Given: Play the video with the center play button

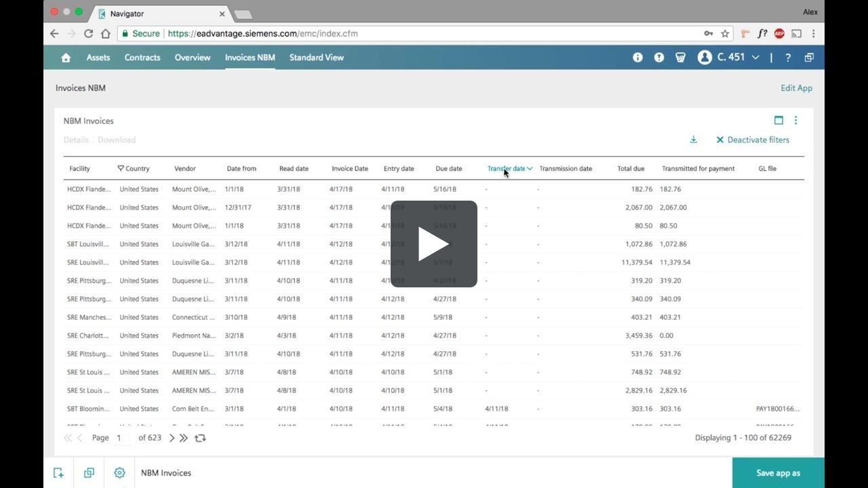Looking at the screenshot, I should point(434,244).
